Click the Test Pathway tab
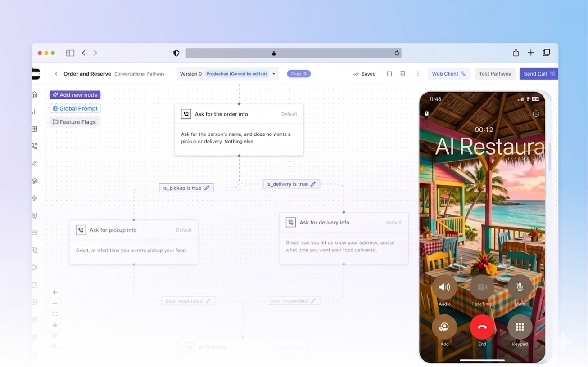The width and height of the screenshot is (588, 367). (495, 74)
